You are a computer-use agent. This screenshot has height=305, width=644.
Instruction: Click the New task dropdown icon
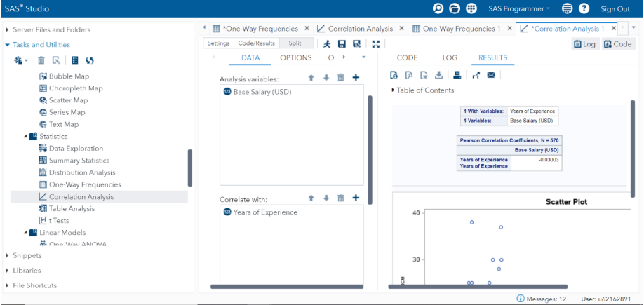[x=21, y=60]
